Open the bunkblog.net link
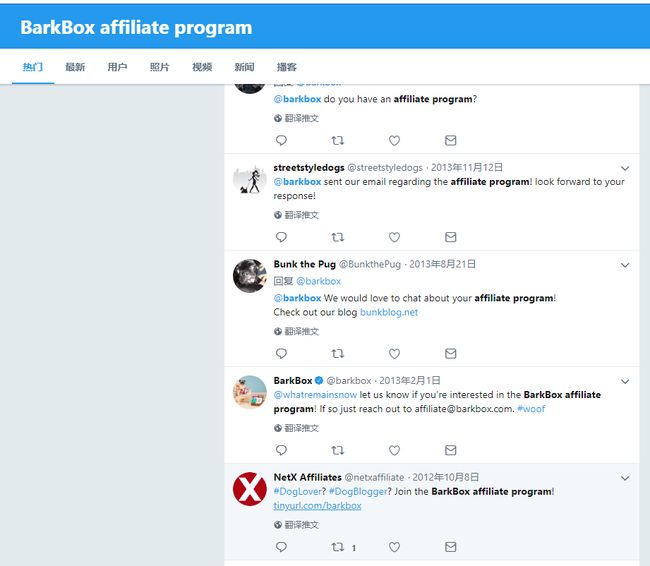Viewport: 650px width, 566px height. click(x=389, y=312)
